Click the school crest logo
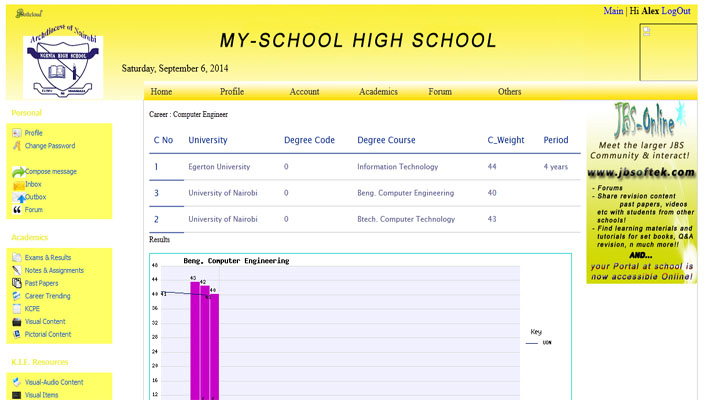This screenshot has height=400, width=704. 62,66
